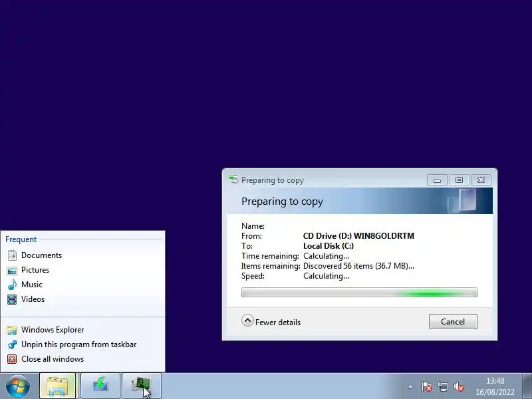Click the copy icon in dialog title bar
532x399 pixels.
[233, 180]
